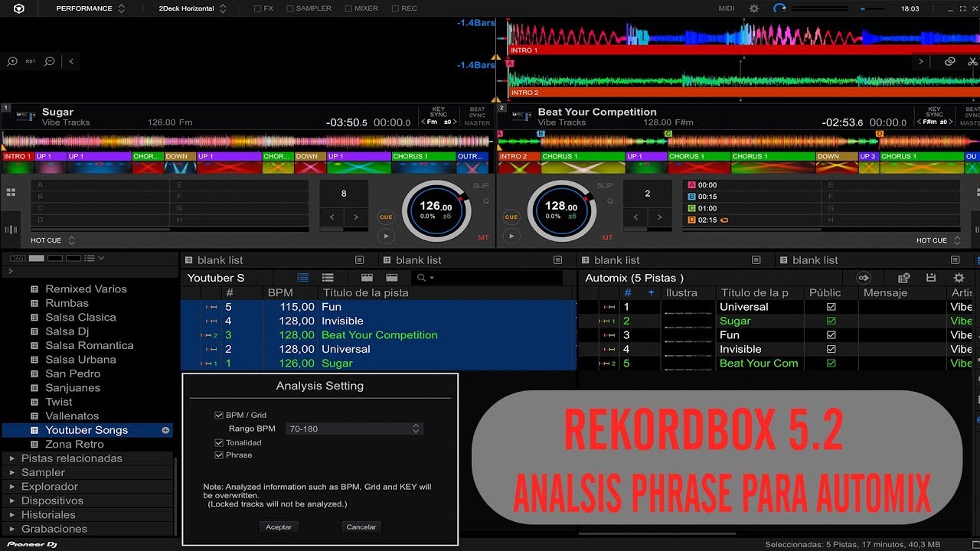980x551 pixels.
Task: Open the Rango BPM 70-180 dropdown
Action: pyautogui.click(x=354, y=429)
